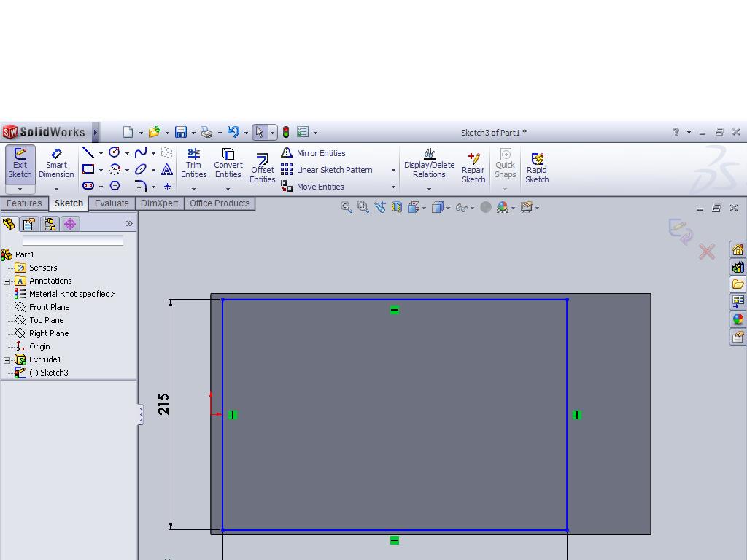Click the Previous View icon

tap(380, 207)
